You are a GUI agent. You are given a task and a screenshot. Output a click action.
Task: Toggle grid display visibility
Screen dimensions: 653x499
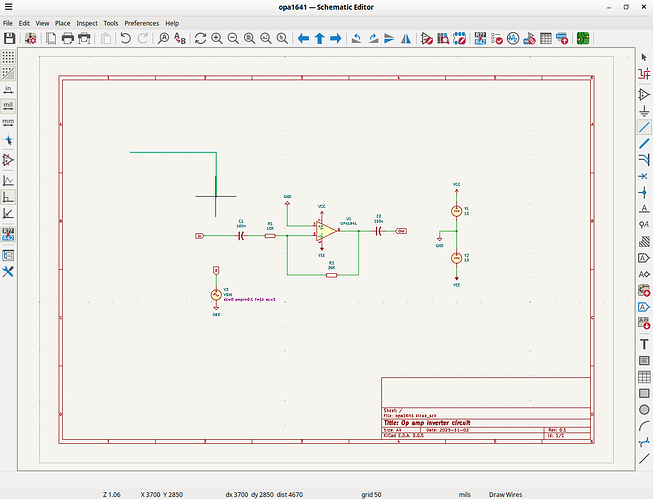pyautogui.click(x=8, y=57)
